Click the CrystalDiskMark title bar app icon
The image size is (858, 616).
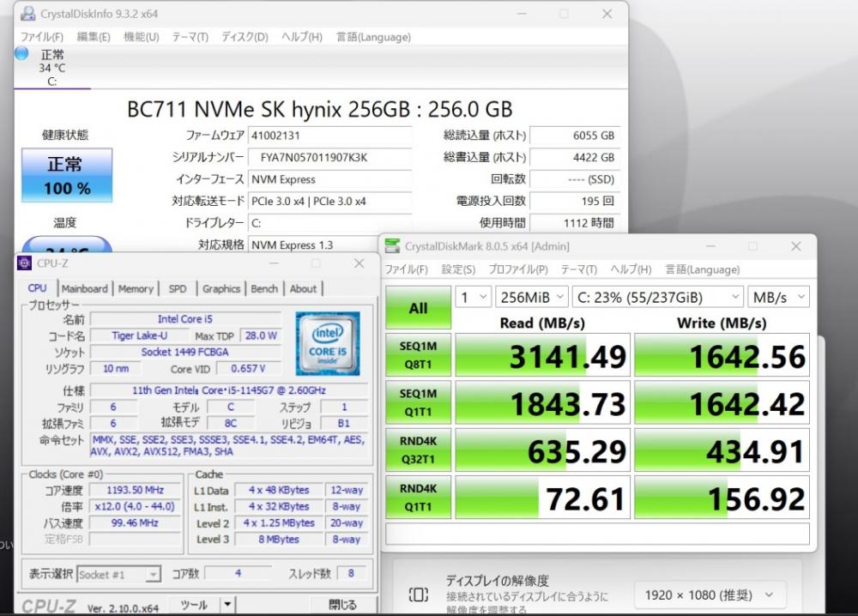(392, 246)
